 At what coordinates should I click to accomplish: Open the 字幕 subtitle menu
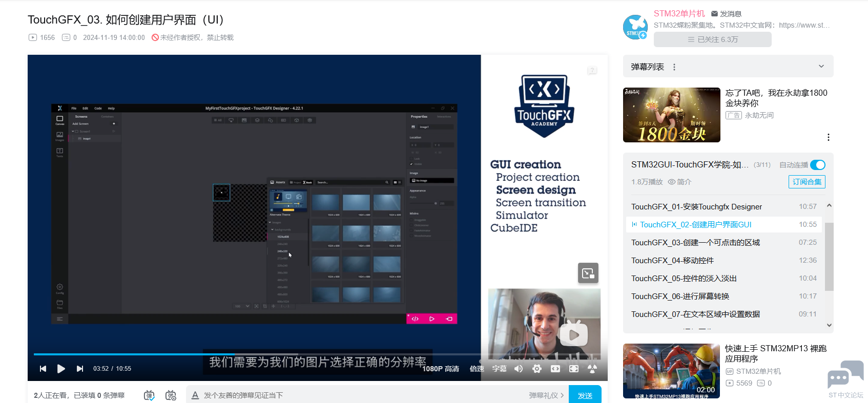pyautogui.click(x=500, y=369)
